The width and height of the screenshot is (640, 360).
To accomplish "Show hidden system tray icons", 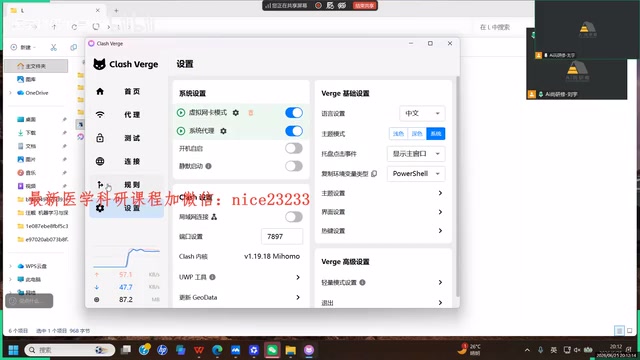I will [x=527, y=350].
